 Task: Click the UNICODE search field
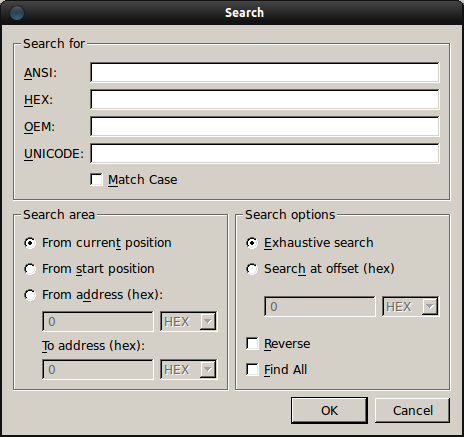pos(265,153)
